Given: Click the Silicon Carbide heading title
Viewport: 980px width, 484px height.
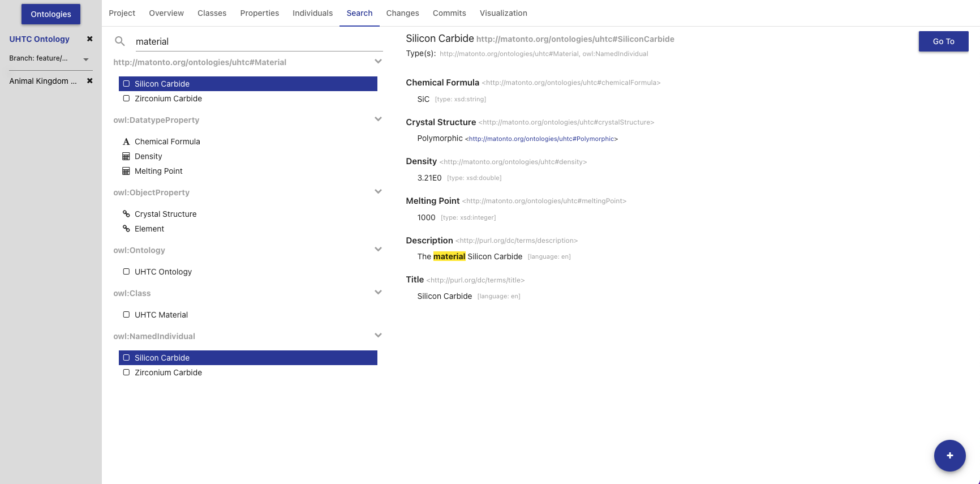Looking at the screenshot, I should coord(440,38).
